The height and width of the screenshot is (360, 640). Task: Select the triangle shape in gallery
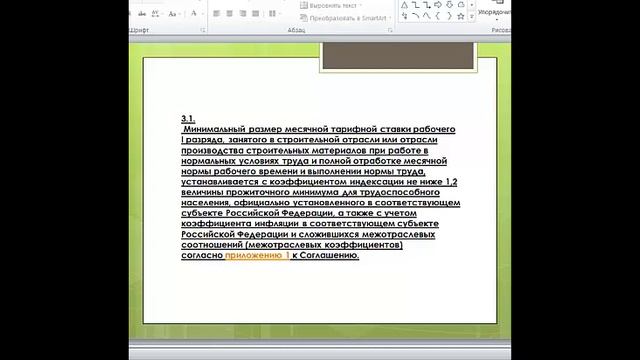(x=404, y=5)
